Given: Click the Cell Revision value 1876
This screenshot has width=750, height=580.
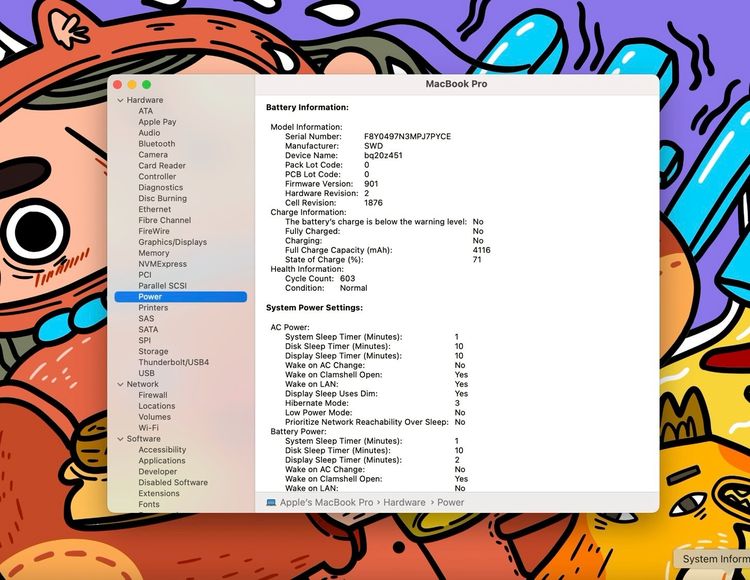Looking at the screenshot, I should pyautogui.click(x=373, y=203).
